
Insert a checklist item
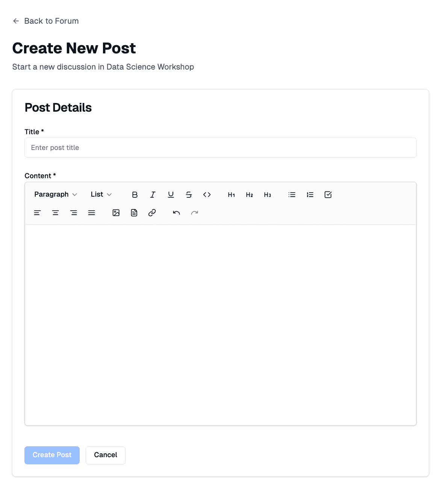[328, 194]
